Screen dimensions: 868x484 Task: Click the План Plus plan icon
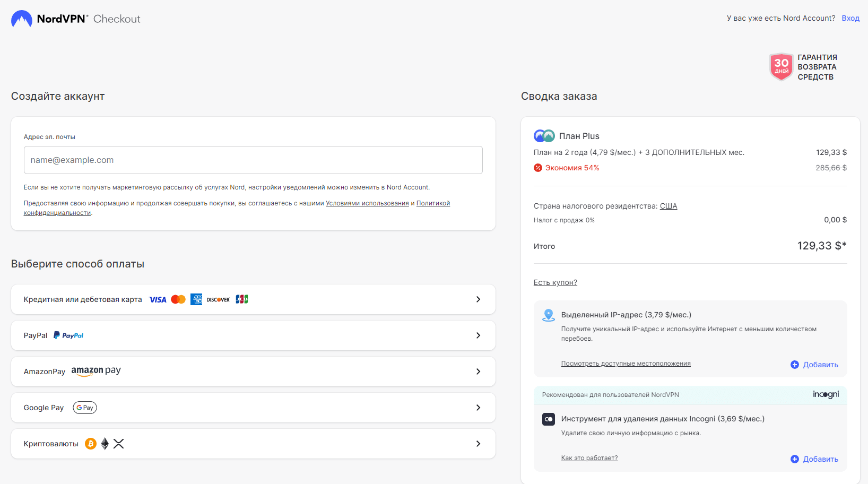pos(544,136)
